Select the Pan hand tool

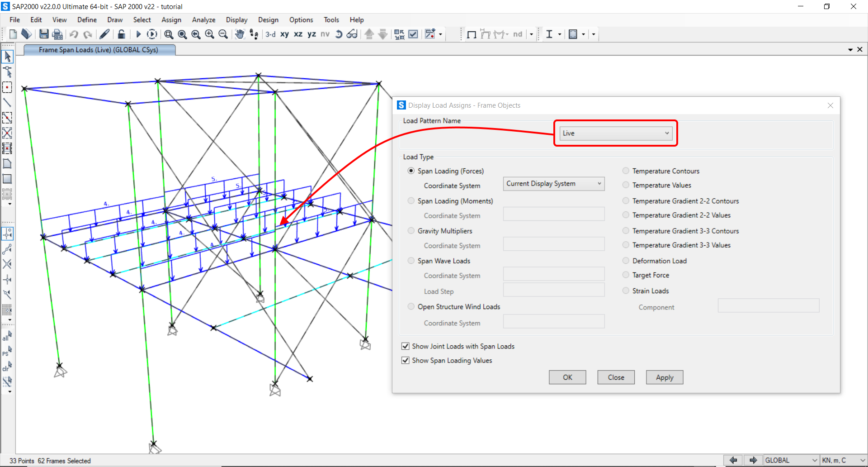240,34
